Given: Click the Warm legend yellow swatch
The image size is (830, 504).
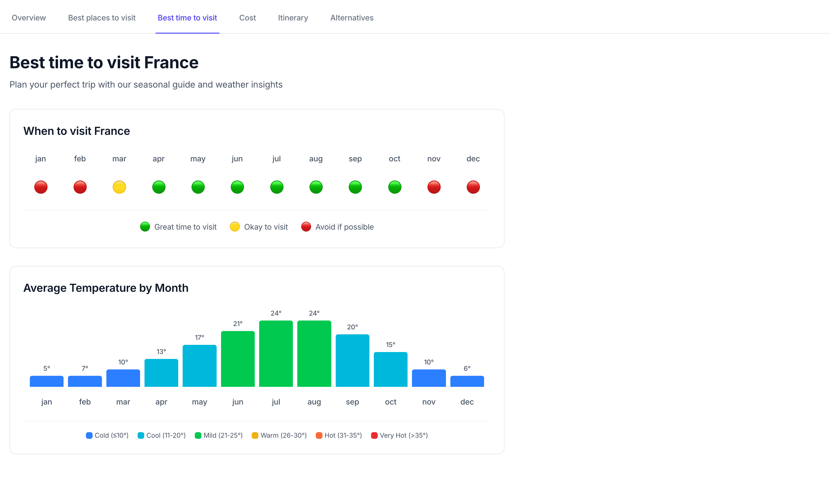Looking at the screenshot, I should click(255, 435).
